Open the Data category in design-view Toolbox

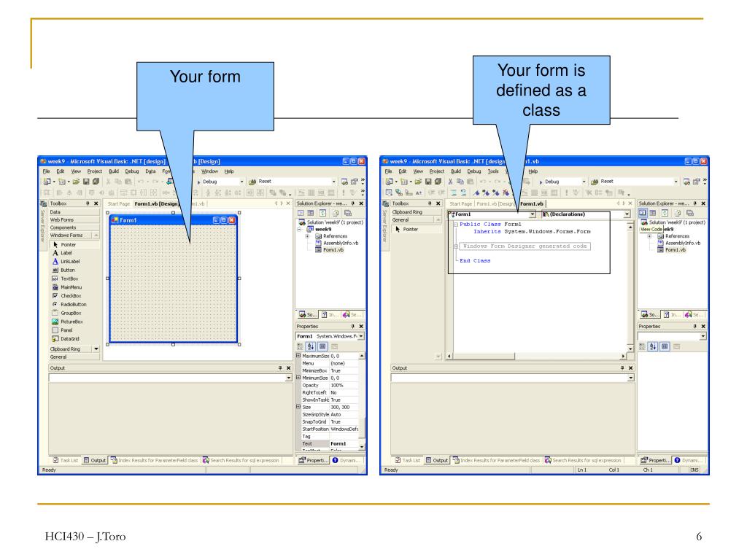[74, 212]
